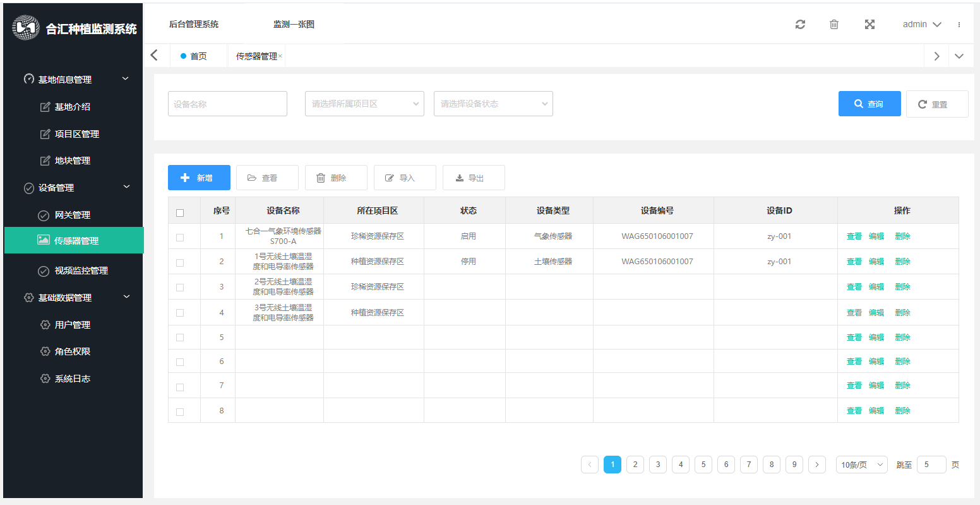Open the 请选择所属项目区 dropdown

364,104
